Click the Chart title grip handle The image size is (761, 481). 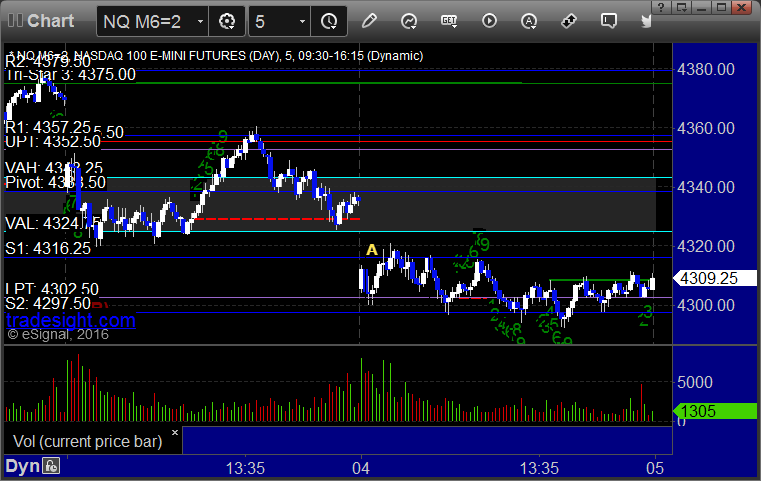[15, 21]
